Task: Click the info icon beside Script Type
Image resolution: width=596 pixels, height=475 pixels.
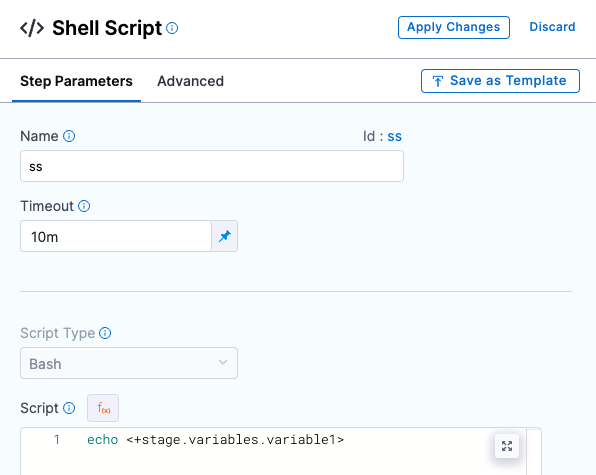Action: pyautogui.click(x=105, y=333)
